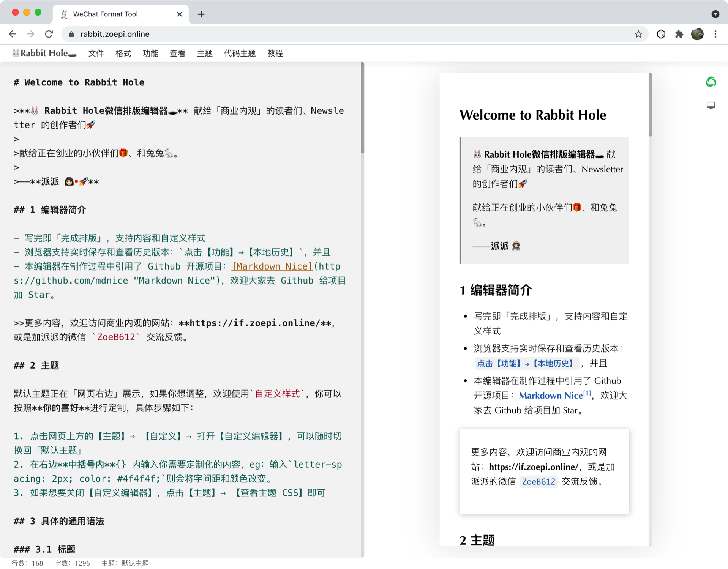Viewport: 728px width, 569px height.
Task: Open the 格式 menu
Action: click(123, 54)
